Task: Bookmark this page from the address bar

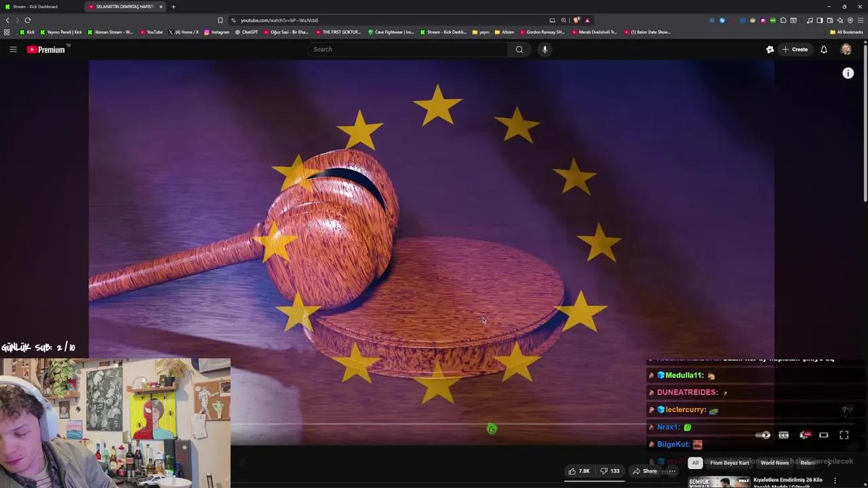Action: pyautogui.click(x=220, y=20)
